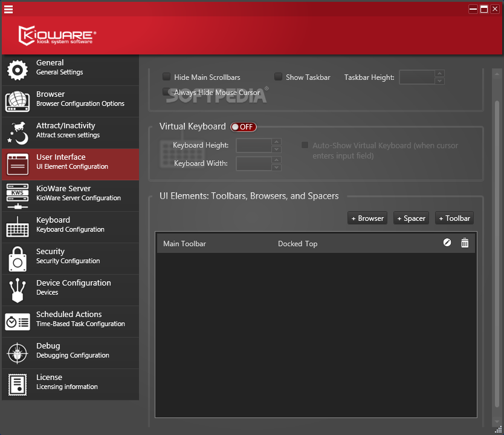Increase Keyboard Width value

(276, 160)
